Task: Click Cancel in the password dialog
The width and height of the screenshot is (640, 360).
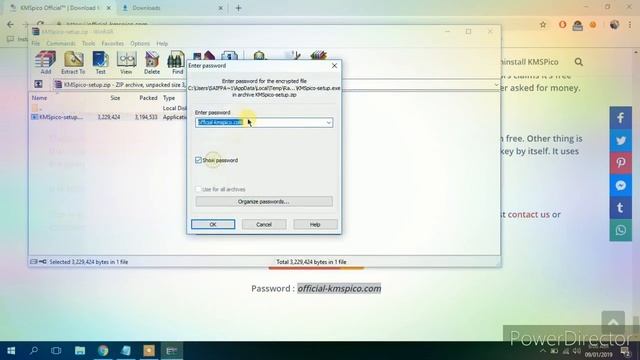Action: coord(264,224)
